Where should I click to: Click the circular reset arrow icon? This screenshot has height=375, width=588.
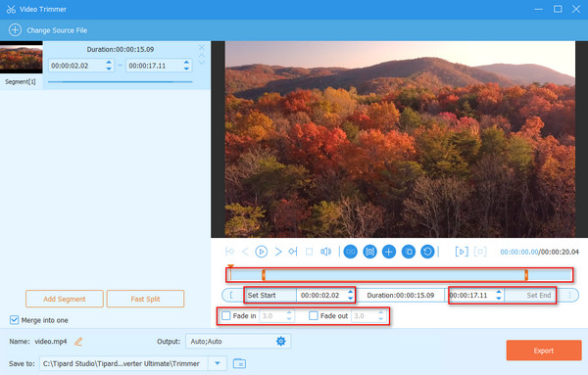pyautogui.click(x=427, y=252)
